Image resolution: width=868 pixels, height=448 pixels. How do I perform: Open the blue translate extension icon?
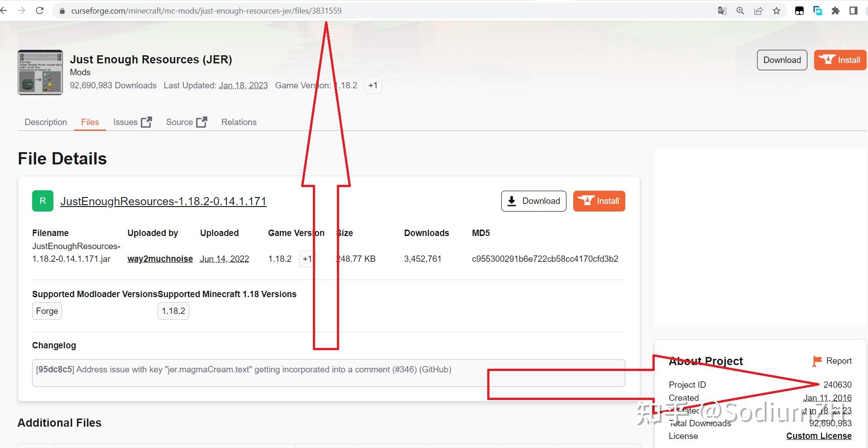818,11
